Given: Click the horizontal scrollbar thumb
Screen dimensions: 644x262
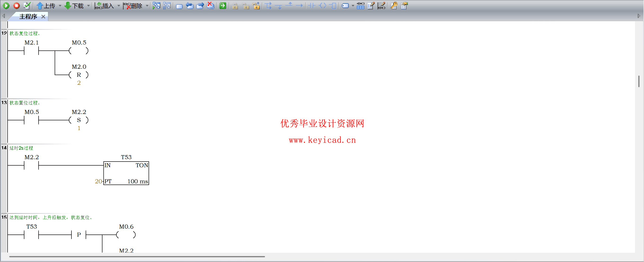Looking at the screenshot, I should [137, 257].
